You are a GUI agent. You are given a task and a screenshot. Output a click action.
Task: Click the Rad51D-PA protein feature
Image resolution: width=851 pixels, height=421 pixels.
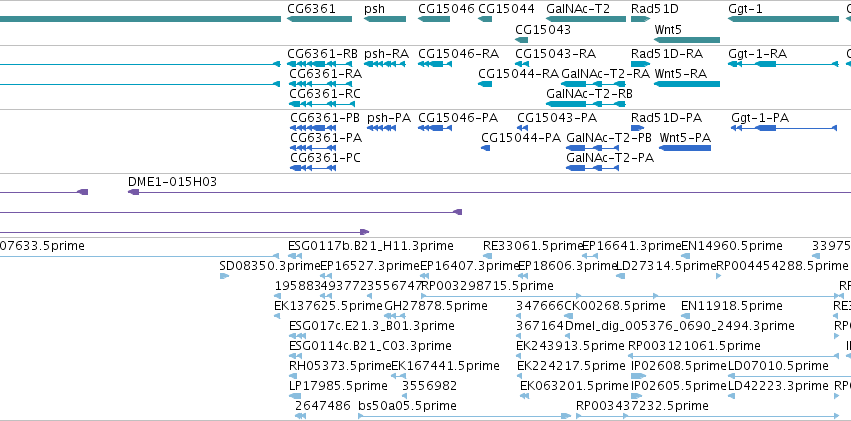[x=637, y=128]
